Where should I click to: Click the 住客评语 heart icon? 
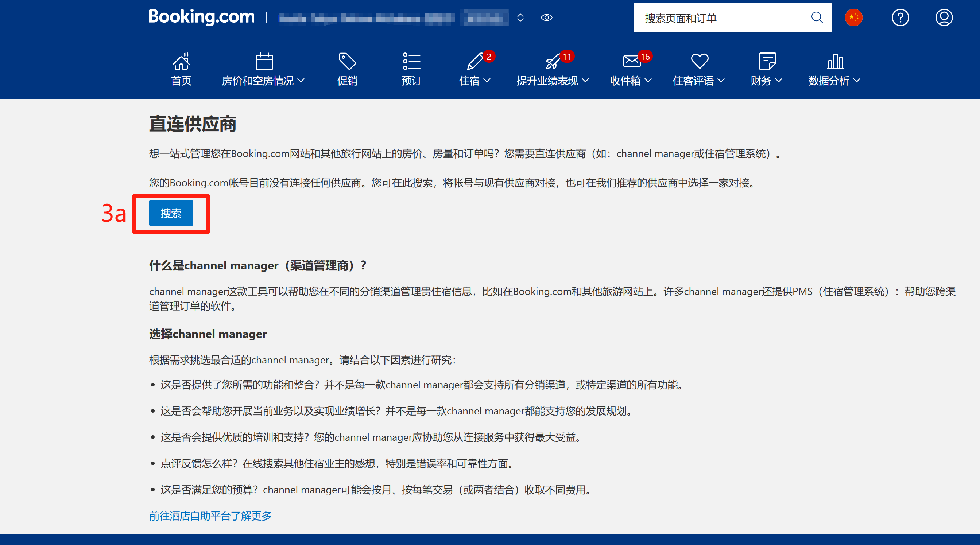(x=700, y=61)
